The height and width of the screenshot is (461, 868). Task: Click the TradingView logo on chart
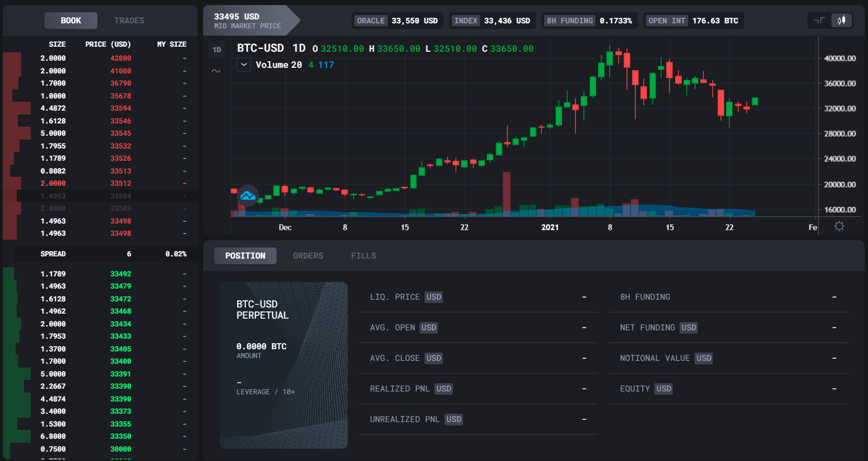[248, 196]
